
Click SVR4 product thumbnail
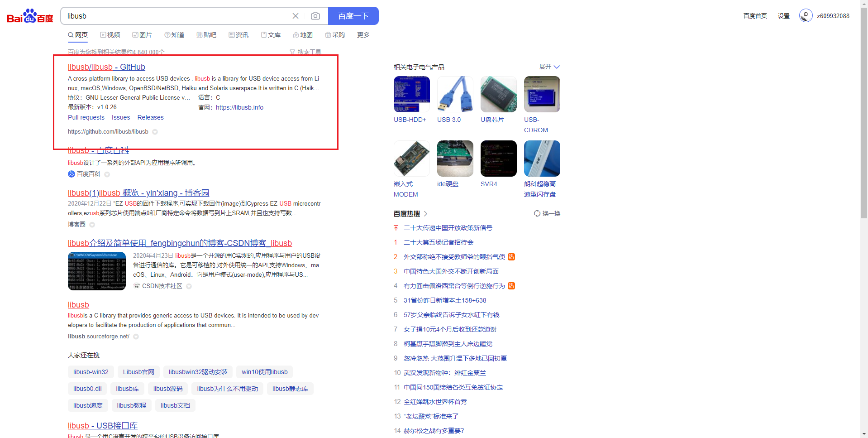tap(499, 159)
